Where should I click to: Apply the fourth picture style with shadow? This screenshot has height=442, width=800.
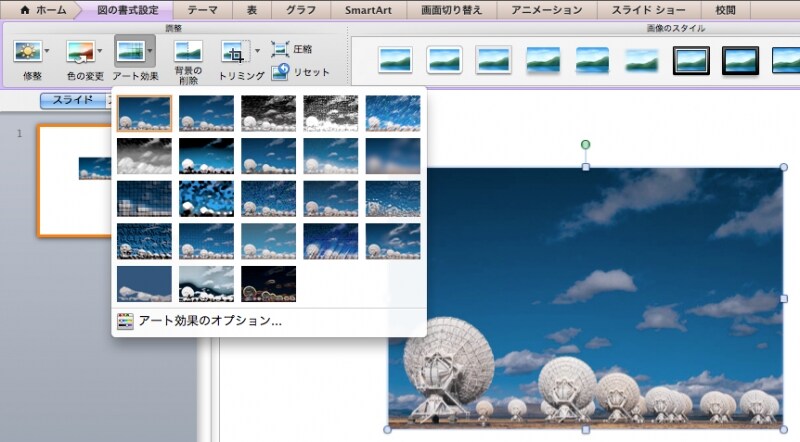click(543, 60)
